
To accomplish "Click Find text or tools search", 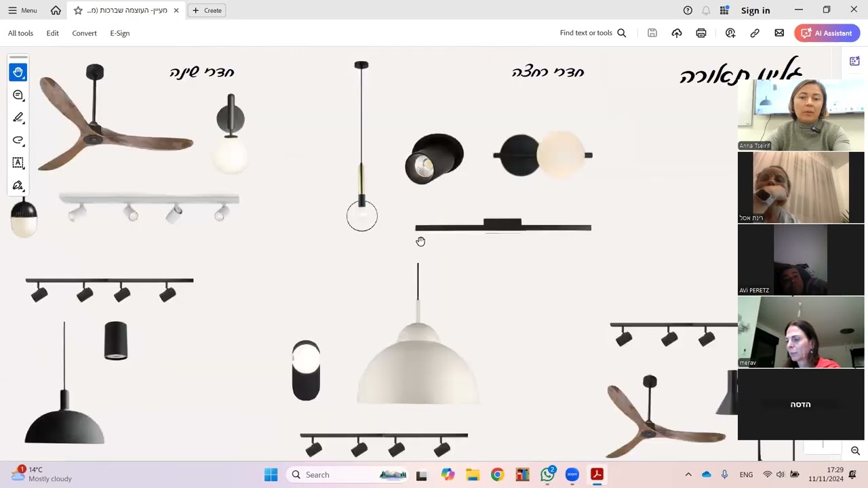I will pos(593,33).
